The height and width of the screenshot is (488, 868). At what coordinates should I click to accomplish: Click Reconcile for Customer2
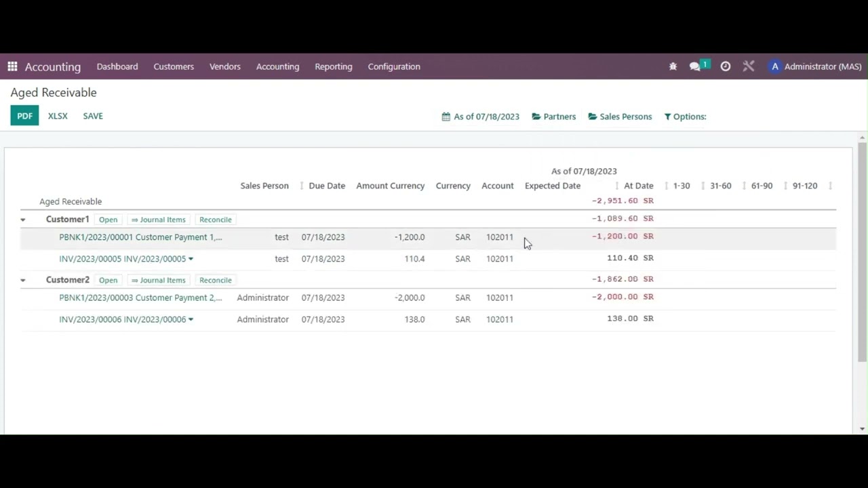(x=216, y=280)
